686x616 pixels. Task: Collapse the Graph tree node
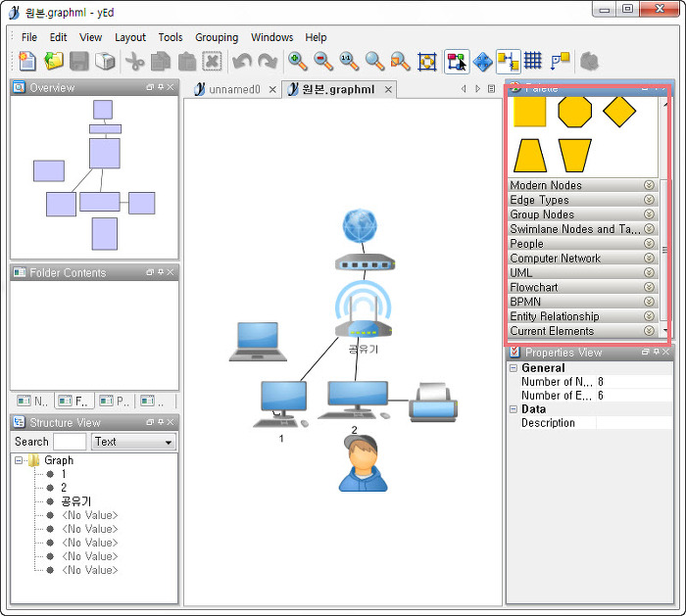click(x=19, y=460)
